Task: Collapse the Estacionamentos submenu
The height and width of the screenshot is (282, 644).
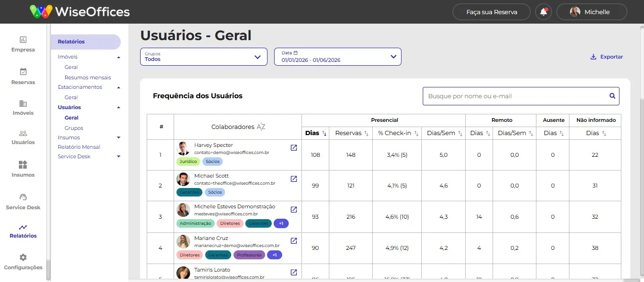Action: [118, 87]
